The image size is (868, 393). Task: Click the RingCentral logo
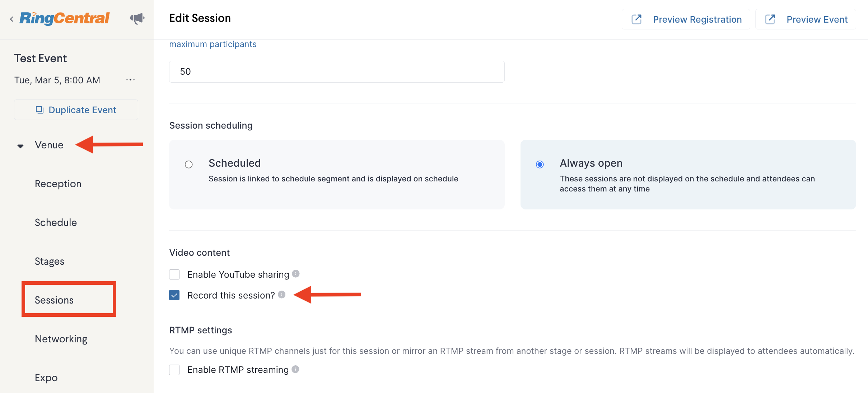[x=65, y=18]
